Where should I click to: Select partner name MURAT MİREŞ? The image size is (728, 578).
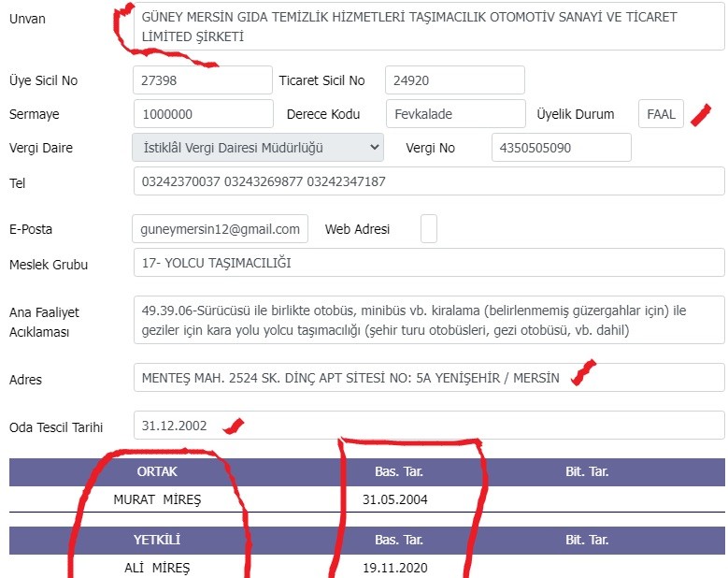click(x=157, y=499)
